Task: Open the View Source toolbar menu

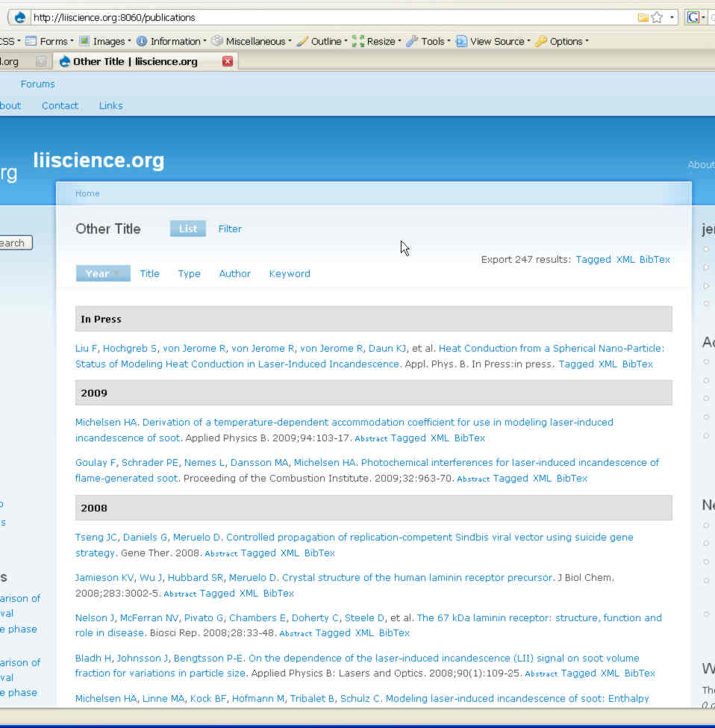Action: click(x=493, y=41)
